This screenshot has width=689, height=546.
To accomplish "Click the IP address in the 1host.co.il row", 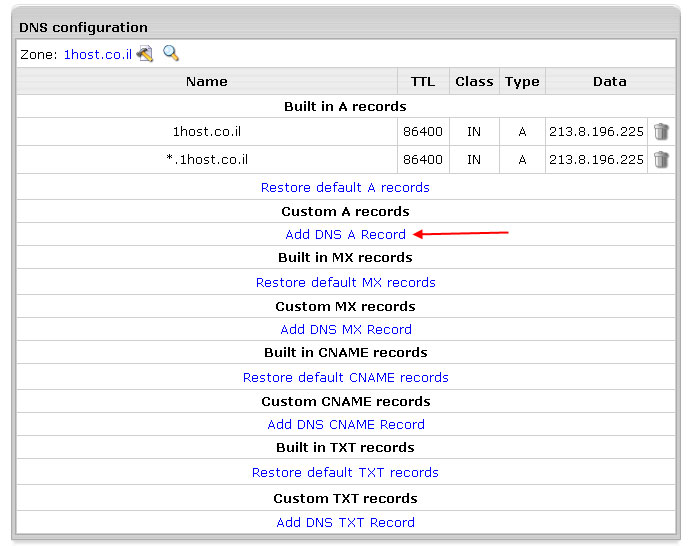I will tap(596, 132).
